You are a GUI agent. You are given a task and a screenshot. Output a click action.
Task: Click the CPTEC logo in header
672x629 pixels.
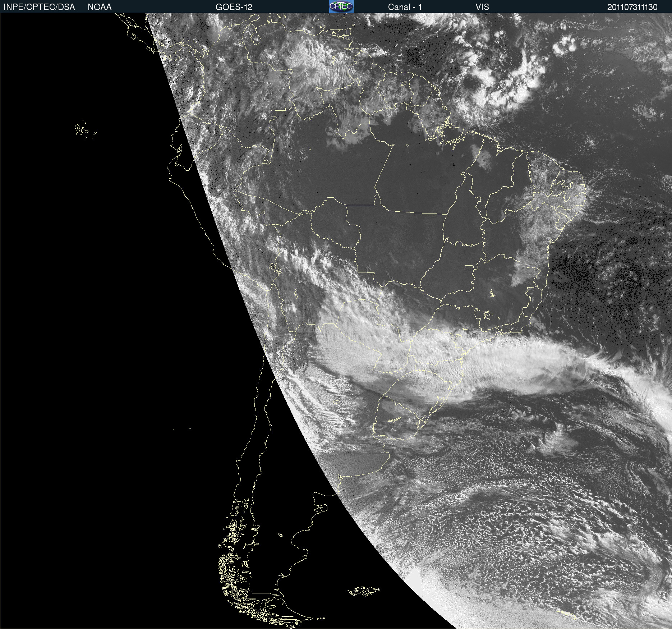point(341,6)
